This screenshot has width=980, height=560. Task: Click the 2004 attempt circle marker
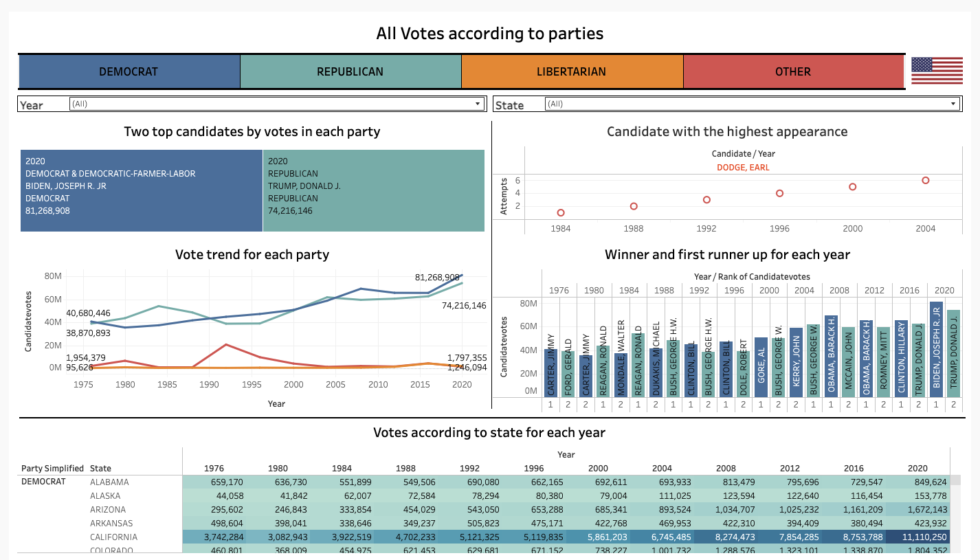(926, 181)
